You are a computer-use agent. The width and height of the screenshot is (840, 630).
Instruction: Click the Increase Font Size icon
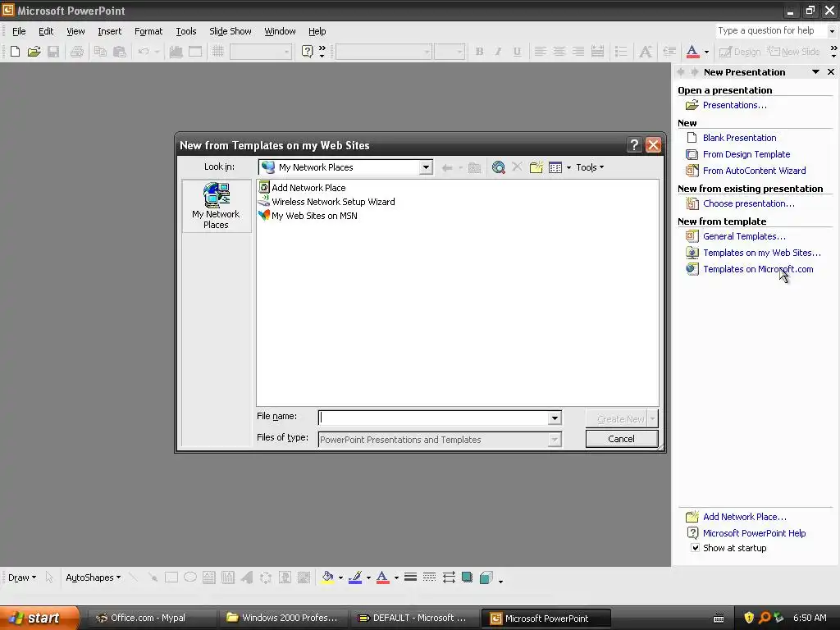pyautogui.click(x=646, y=52)
